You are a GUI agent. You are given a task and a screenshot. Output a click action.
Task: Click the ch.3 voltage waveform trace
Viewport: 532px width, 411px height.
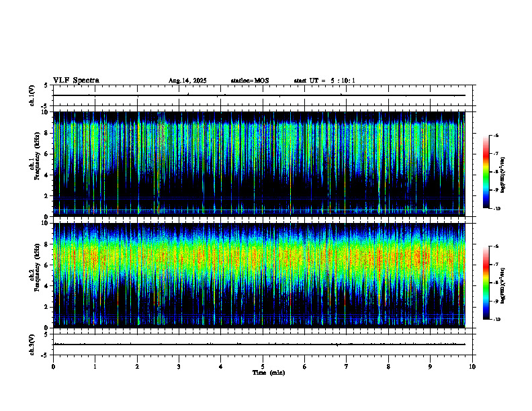[259, 345]
